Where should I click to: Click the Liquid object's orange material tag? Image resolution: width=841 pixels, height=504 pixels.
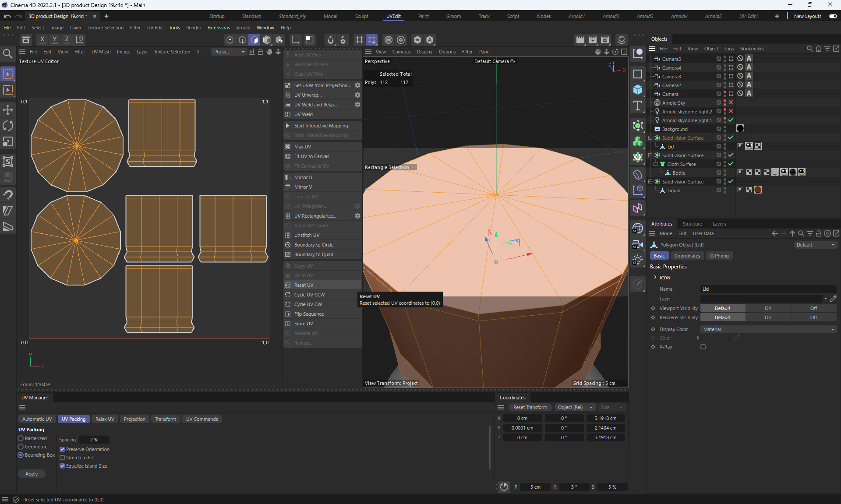758,190
